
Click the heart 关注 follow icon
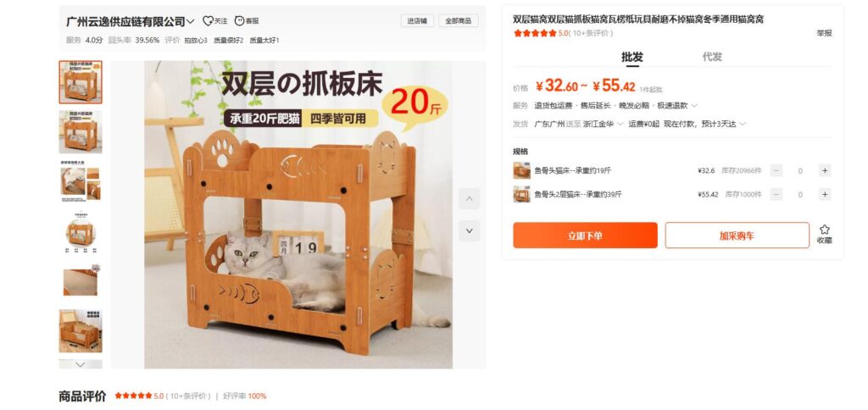tap(208, 21)
